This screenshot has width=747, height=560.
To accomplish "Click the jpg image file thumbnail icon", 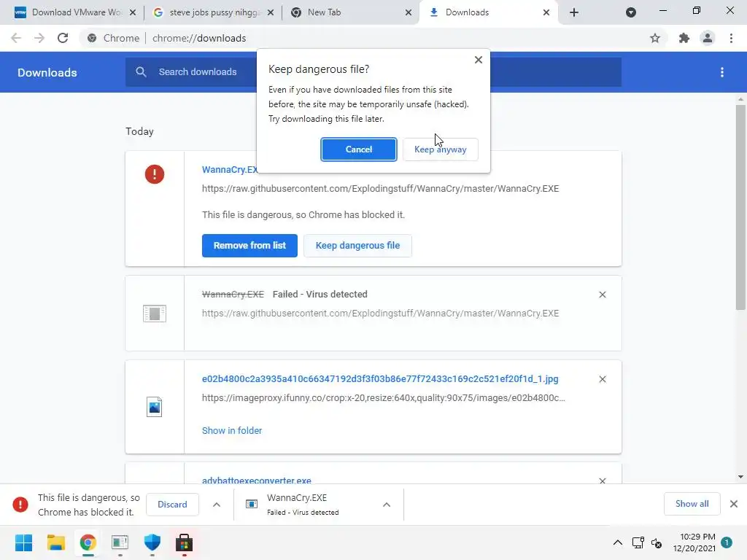I will 155,407.
